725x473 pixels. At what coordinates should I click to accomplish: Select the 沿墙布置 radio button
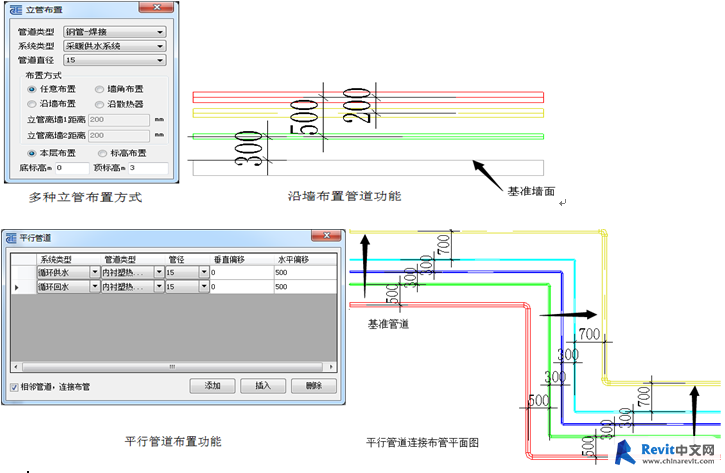point(32,104)
